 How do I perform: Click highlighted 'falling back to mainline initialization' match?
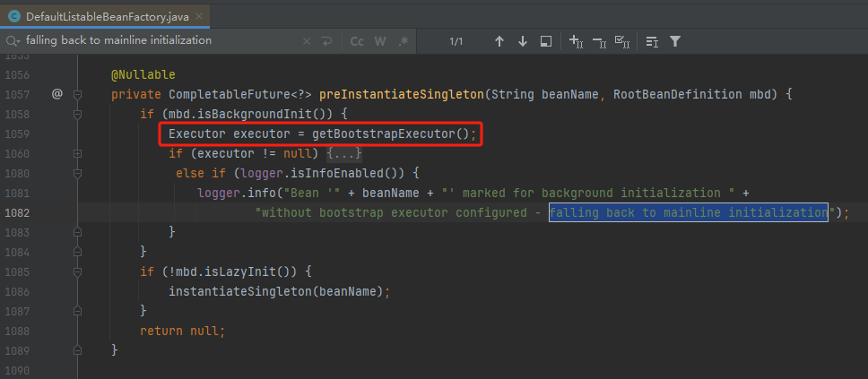tap(688, 212)
